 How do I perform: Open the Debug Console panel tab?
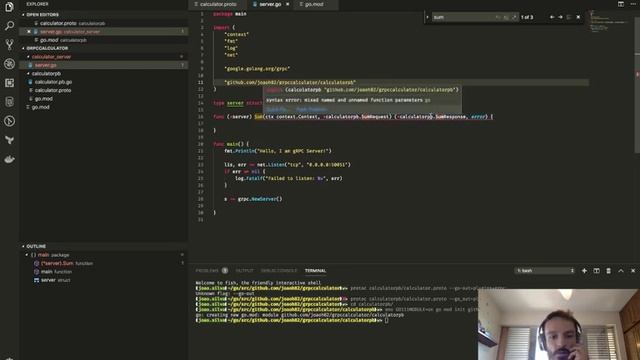(x=279, y=271)
